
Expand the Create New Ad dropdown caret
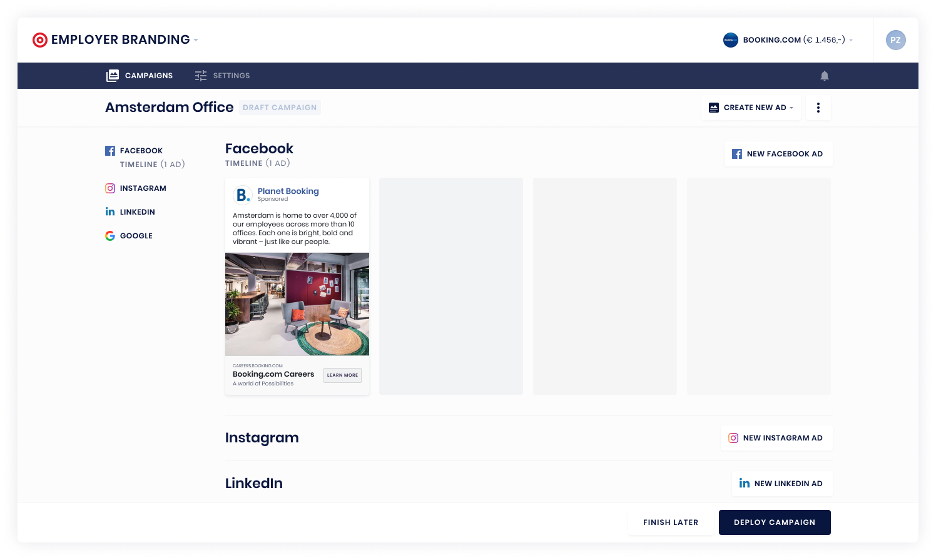point(791,108)
